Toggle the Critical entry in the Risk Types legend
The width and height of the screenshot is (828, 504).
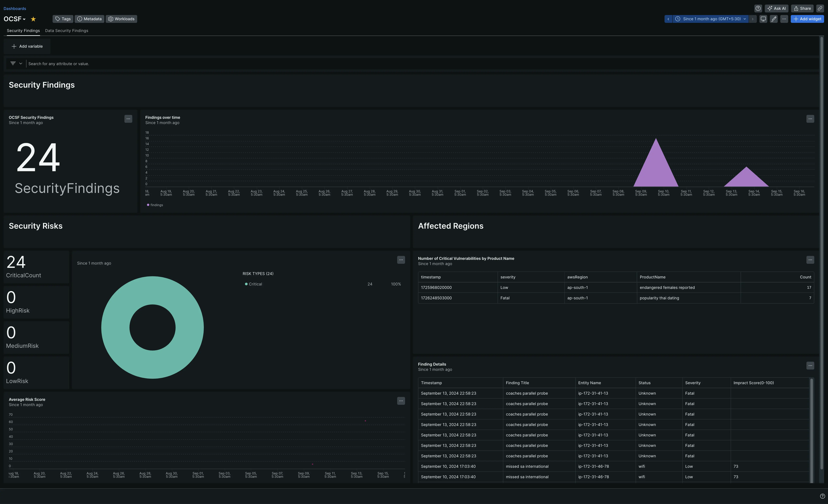255,284
